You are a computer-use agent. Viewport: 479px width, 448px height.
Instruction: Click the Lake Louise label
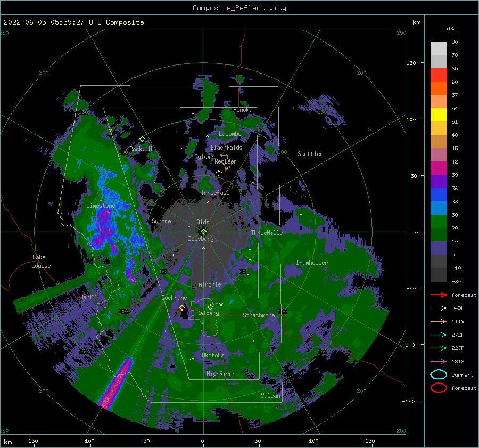click(41, 262)
